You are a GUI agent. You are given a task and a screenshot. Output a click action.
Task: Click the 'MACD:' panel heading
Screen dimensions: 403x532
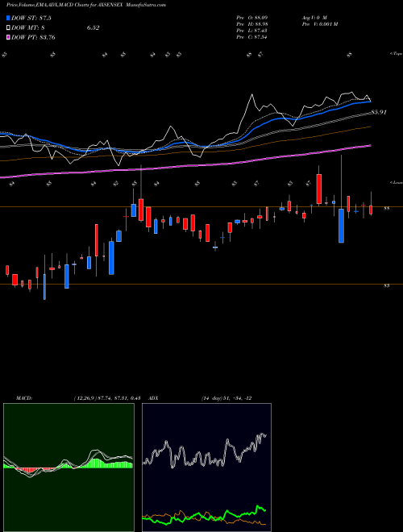(x=23, y=398)
